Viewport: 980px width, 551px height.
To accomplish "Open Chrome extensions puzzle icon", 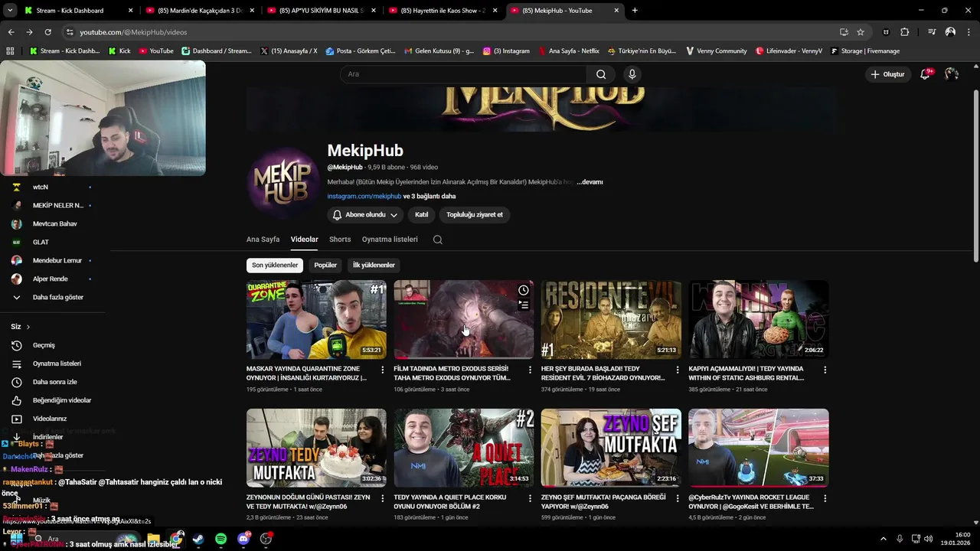I will coord(905,32).
